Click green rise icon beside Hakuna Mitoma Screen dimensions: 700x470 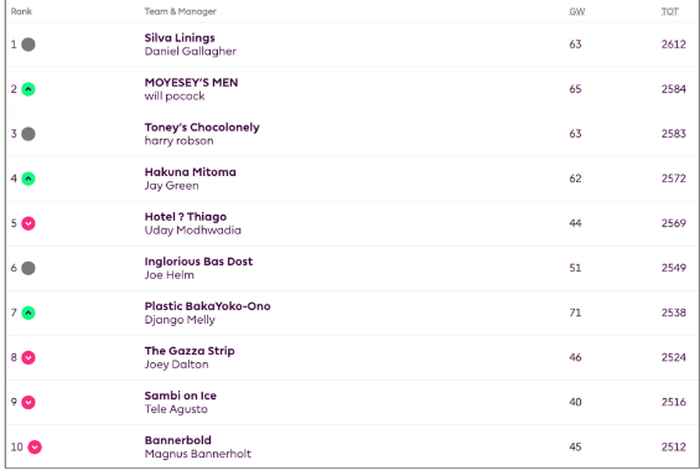pyautogui.click(x=28, y=179)
